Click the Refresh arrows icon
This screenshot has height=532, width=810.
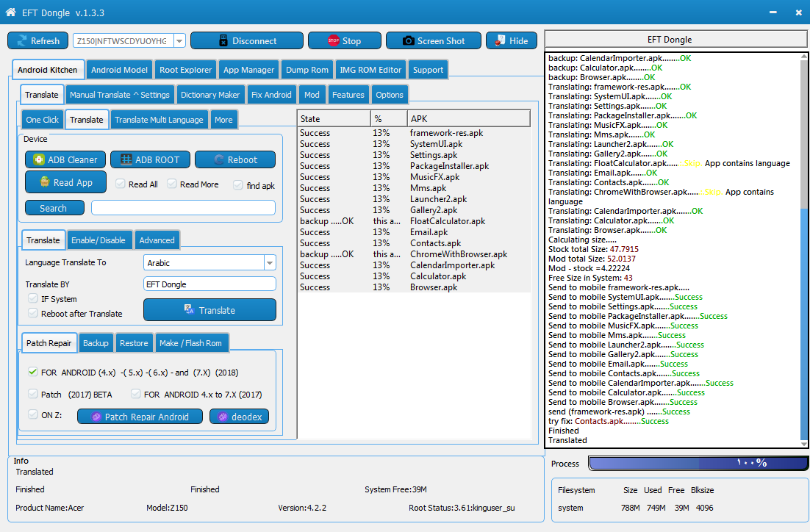pyautogui.click(x=22, y=41)
